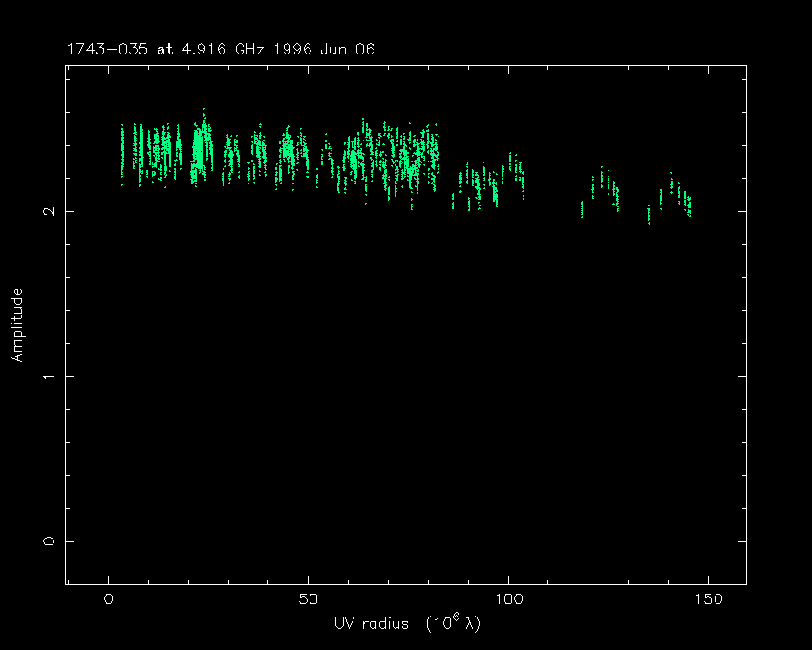Click the "Amplitude" y-axis label
This screenshot has height=650, width=812.
(16, 324)
